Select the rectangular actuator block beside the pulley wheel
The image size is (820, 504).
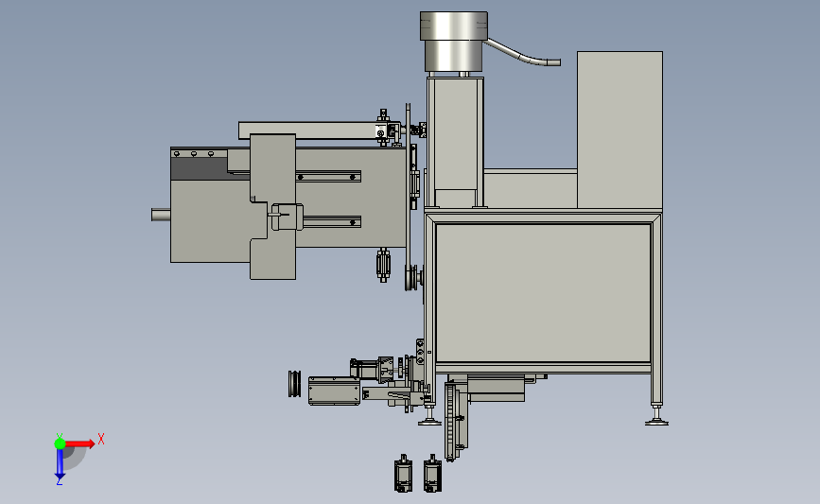[x=334, y=391]
